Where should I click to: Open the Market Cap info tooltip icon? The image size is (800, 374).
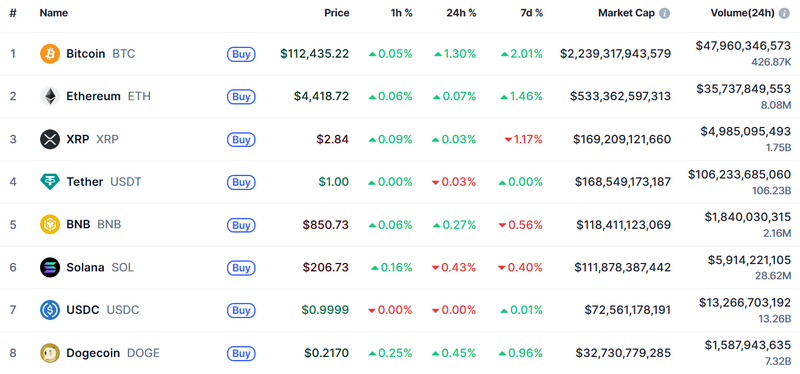pos(664,13)
